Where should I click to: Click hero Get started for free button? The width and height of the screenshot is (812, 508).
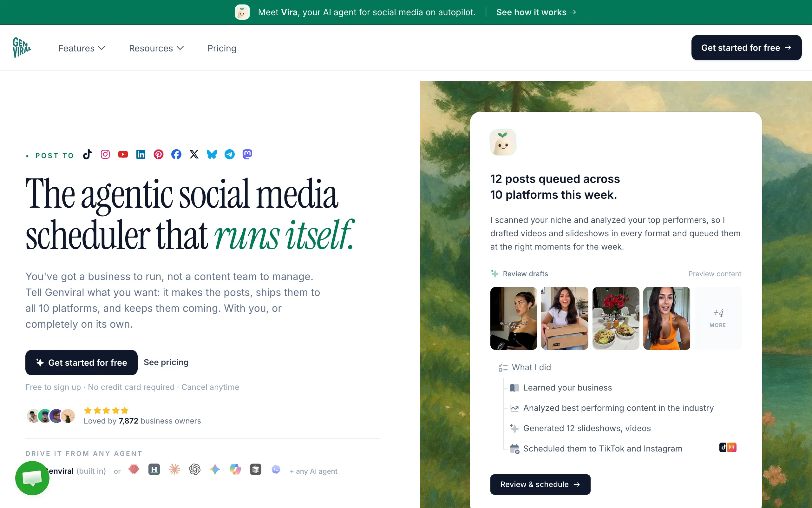pyautogui.click(x=82, y=363)
